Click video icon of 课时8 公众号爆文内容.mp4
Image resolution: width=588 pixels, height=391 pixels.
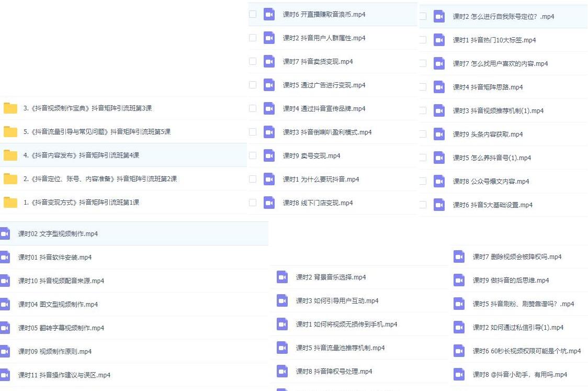click(x=439, y=182)
